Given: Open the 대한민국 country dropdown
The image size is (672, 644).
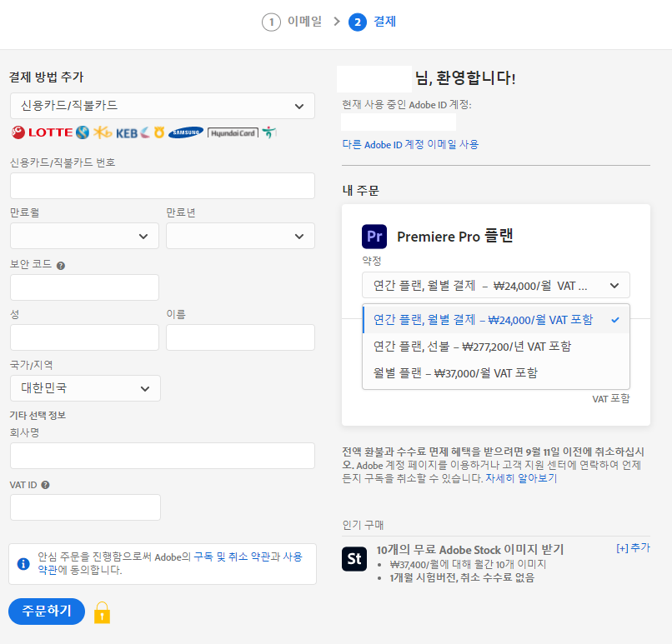Looking at the screenshot, I should [85, 388].
